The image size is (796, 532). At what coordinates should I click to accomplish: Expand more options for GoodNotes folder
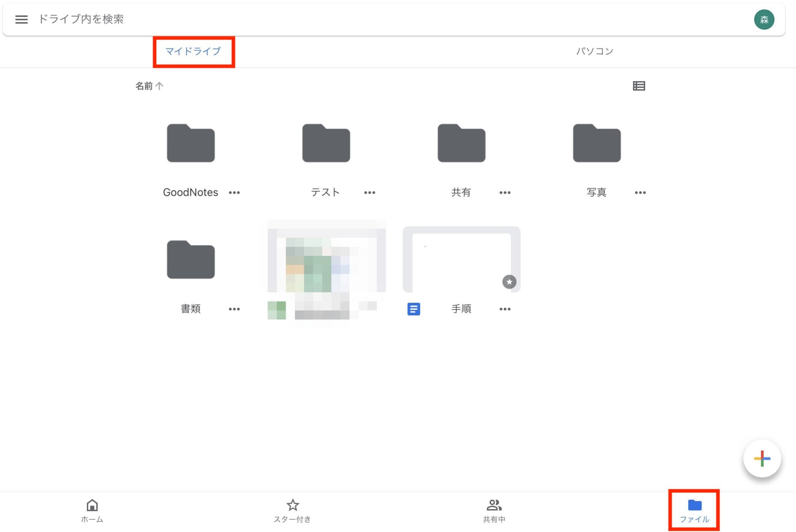coord(234,192)
